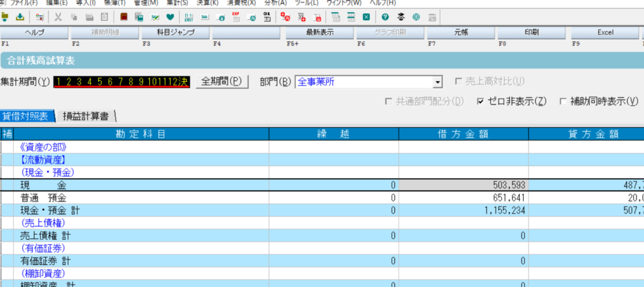The image size is (644, 287).
Task: Click the 【流動資産】 heading row
Action: pyautogui.click(x=322, y=159)
